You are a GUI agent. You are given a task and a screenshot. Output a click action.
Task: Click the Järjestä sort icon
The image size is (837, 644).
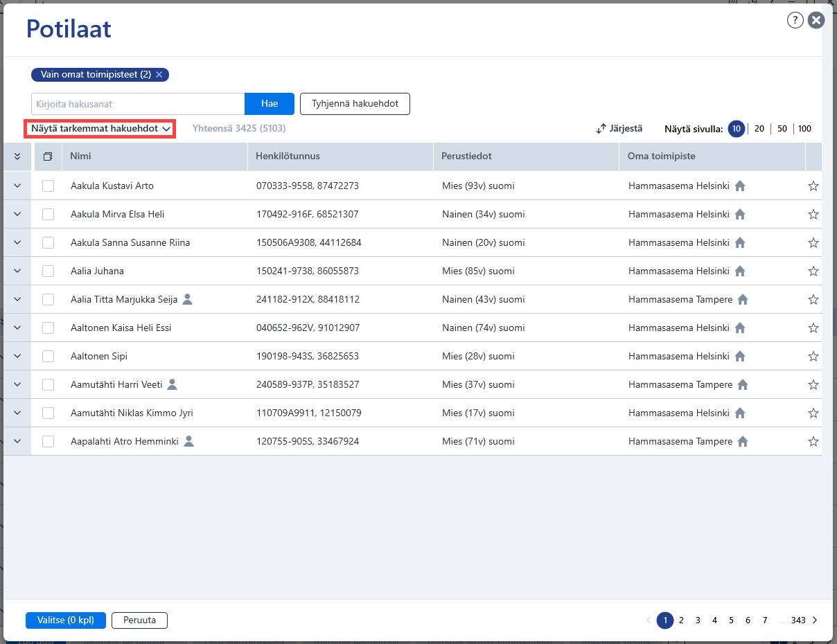point(601,129)
